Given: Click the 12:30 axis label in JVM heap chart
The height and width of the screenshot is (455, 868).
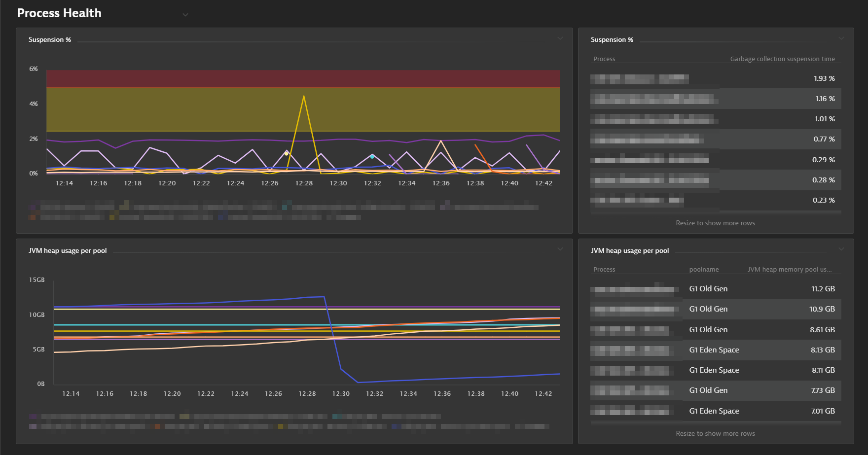Looking at the screenshot, I should point(341,393).
